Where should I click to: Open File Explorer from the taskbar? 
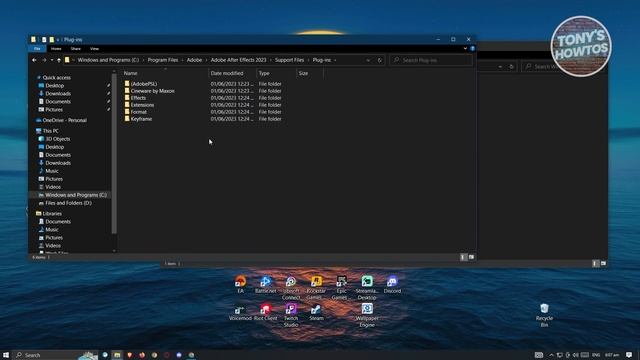tap(117, 355)
